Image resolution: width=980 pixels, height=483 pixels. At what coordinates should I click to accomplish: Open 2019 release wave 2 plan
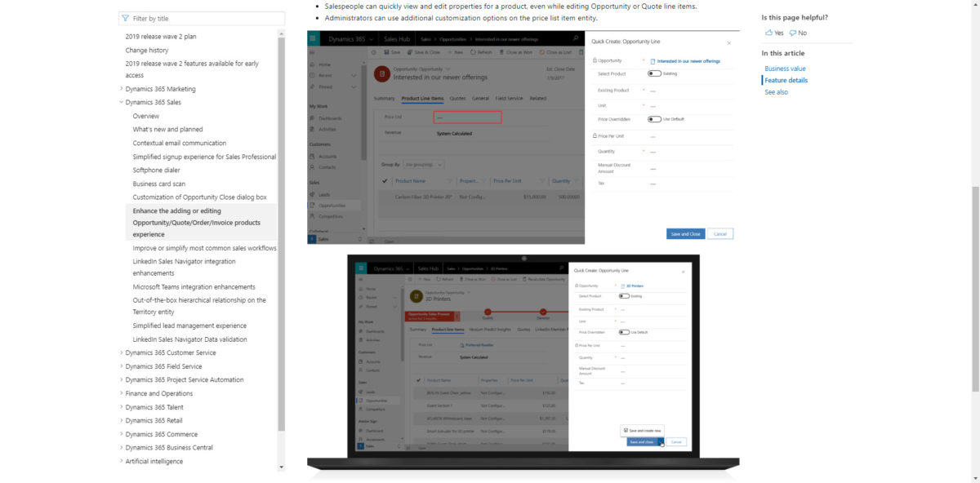pos(161,37)
